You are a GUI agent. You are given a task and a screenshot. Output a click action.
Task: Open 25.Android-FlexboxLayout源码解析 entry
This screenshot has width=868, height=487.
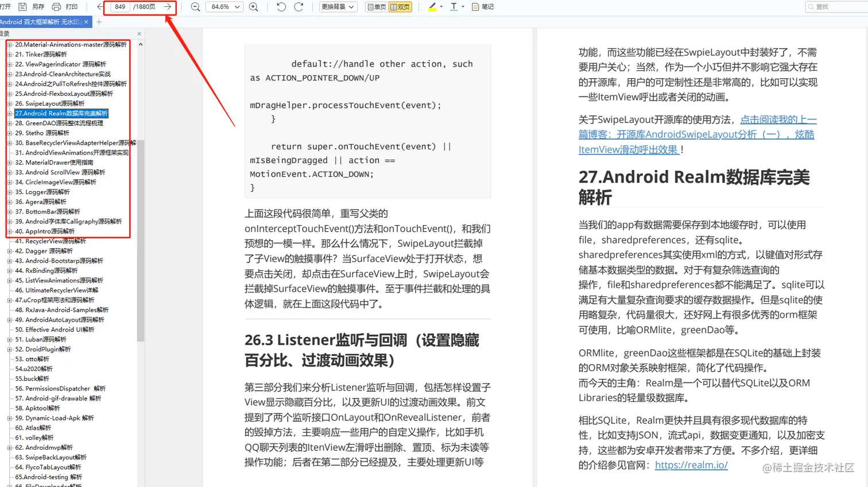click(64, 94)
